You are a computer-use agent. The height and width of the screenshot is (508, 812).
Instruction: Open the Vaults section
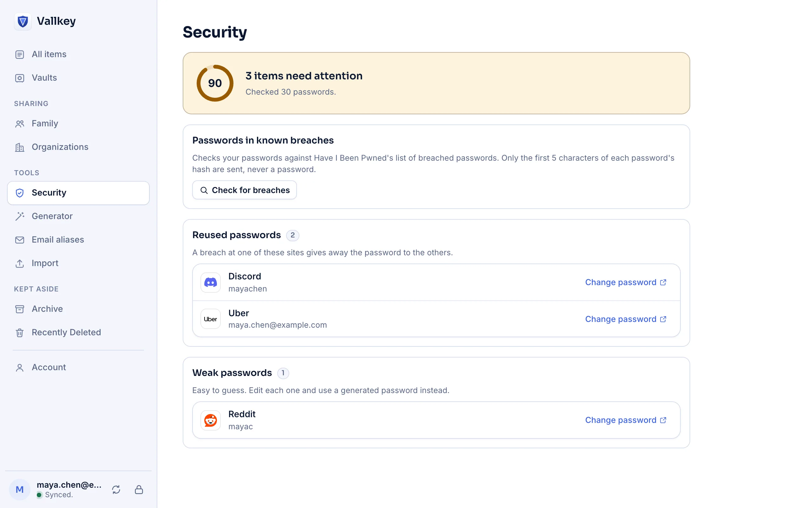tap(78, 77)
